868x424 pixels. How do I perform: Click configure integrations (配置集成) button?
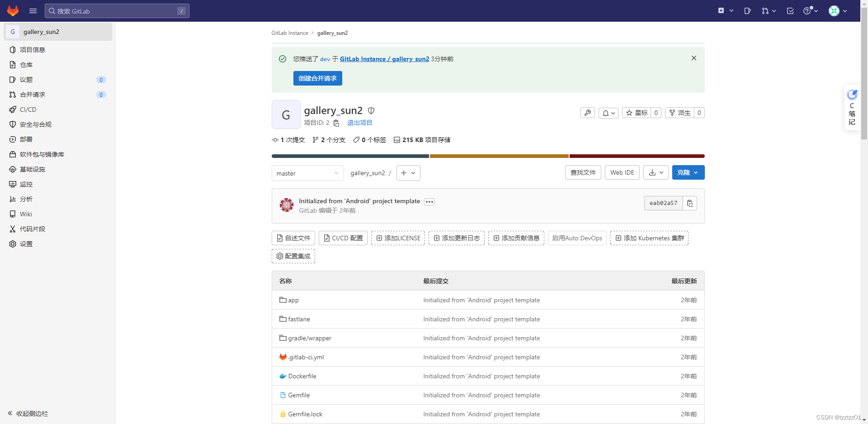tap(293, 256)
